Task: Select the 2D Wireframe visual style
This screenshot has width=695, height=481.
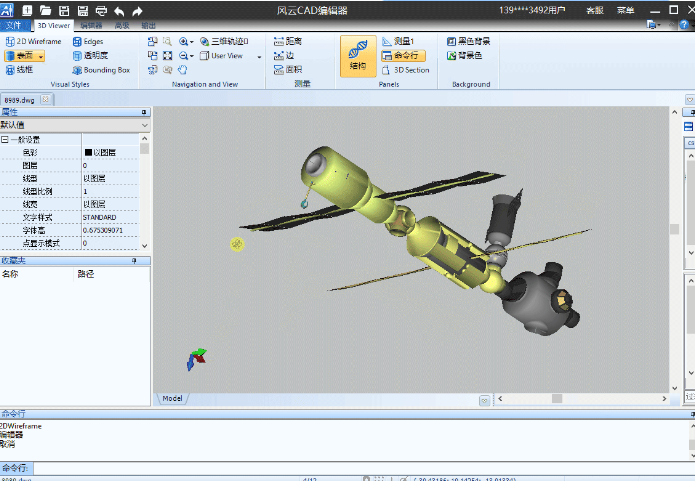Action: (x=33, y=42)
